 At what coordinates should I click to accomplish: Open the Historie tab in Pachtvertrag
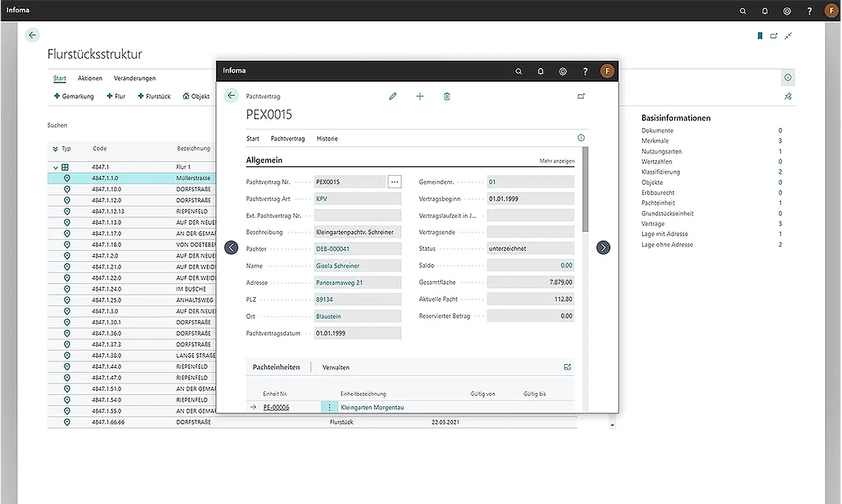click(327, 139)
